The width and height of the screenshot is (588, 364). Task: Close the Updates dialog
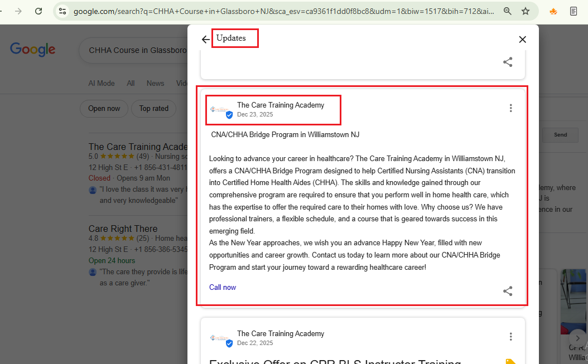click(522, 40)
